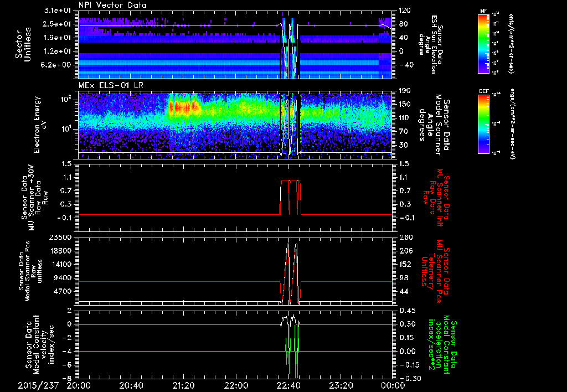Click the '3.1e+01' Sector axis tick
567x392 pixels.
[56, 11]
